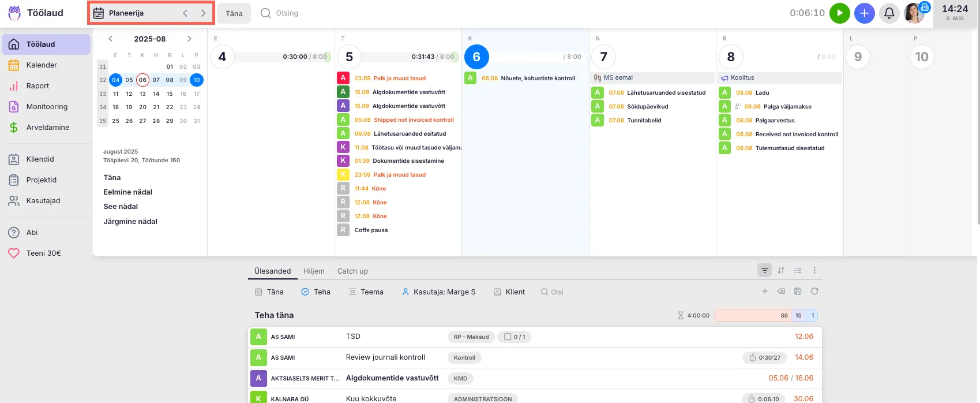Clear filters with the backspace icon
980x403 pixels.
click(781, 292)
